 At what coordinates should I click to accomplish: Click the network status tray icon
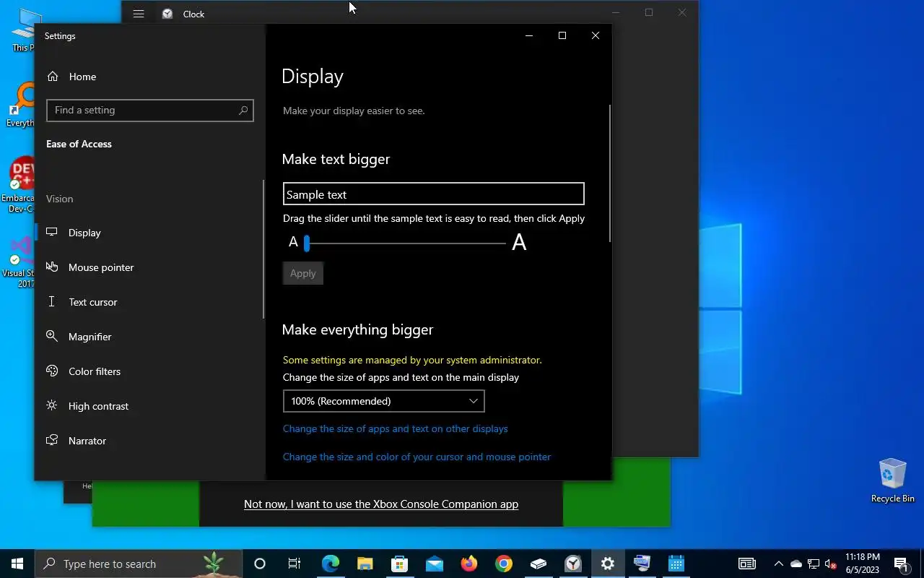point(814,564)
